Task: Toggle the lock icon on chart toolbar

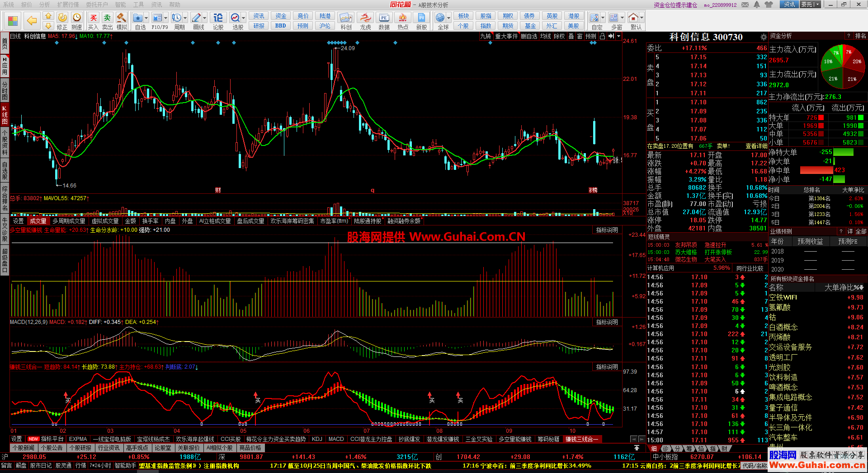Action: [x=602, y=36]
